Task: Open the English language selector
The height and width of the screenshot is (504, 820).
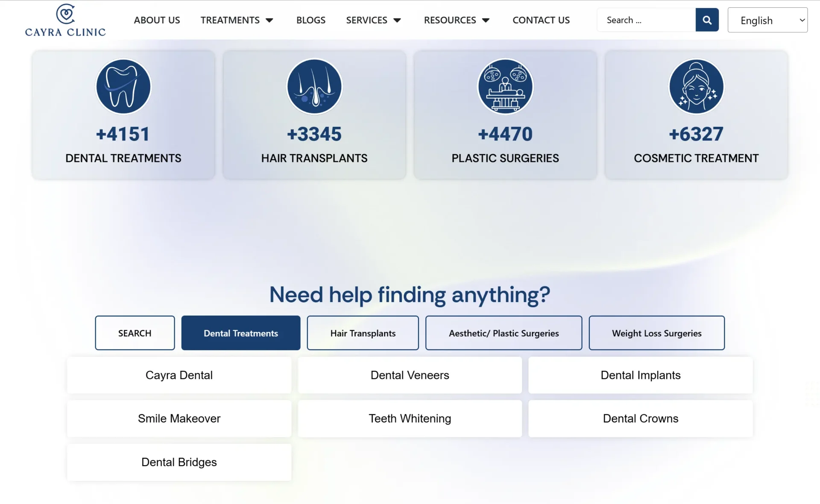Action: click(x=767, y=20)
